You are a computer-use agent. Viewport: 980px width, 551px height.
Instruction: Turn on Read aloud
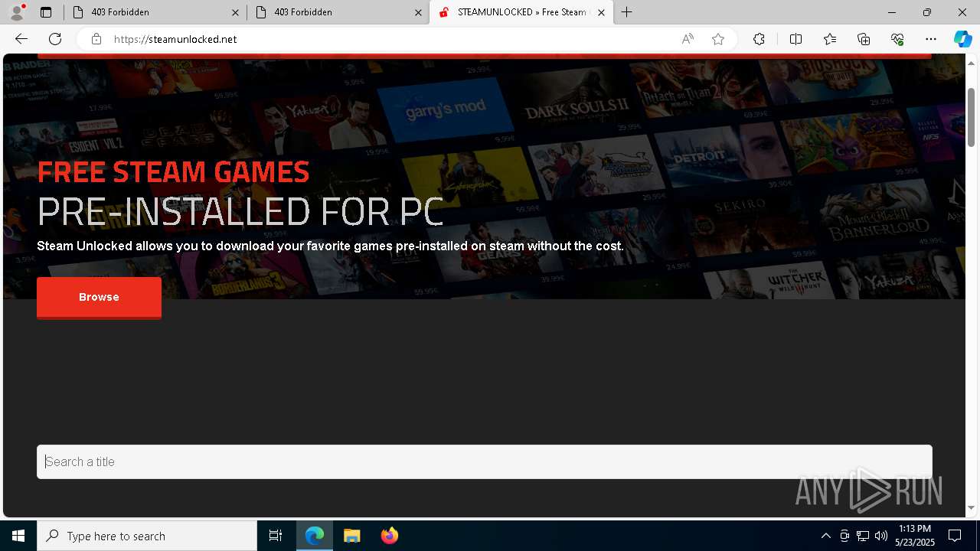(x=688, y=39)
